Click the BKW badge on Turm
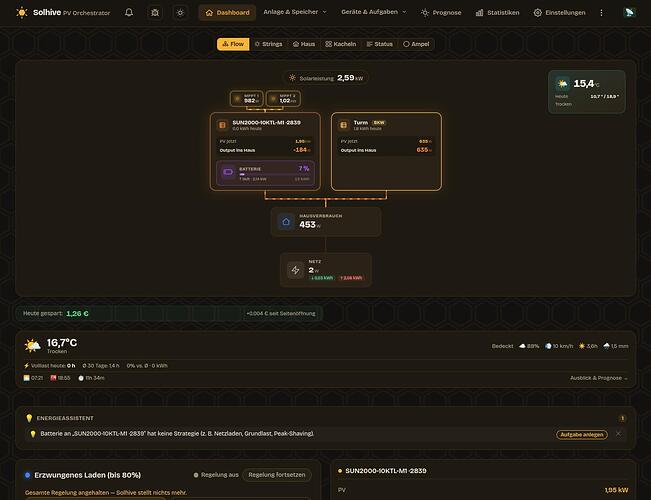 pos(379,123)
